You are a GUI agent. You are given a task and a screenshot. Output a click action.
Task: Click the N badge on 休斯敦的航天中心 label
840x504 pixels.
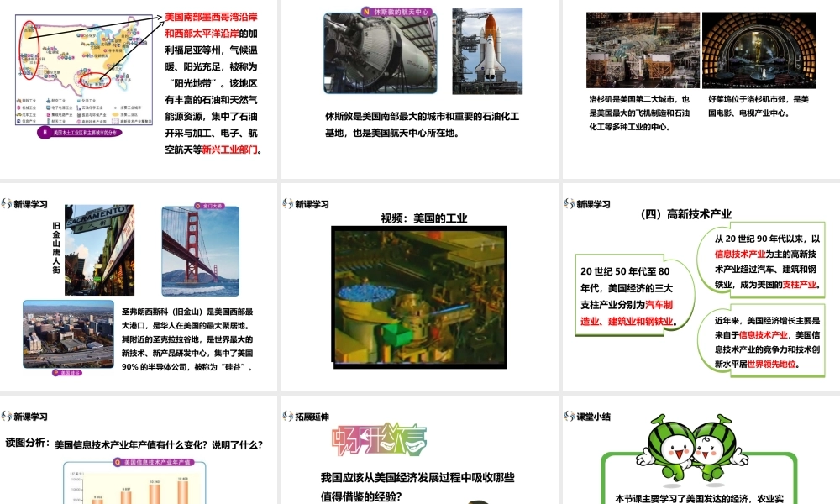click(x=366, y=11)
